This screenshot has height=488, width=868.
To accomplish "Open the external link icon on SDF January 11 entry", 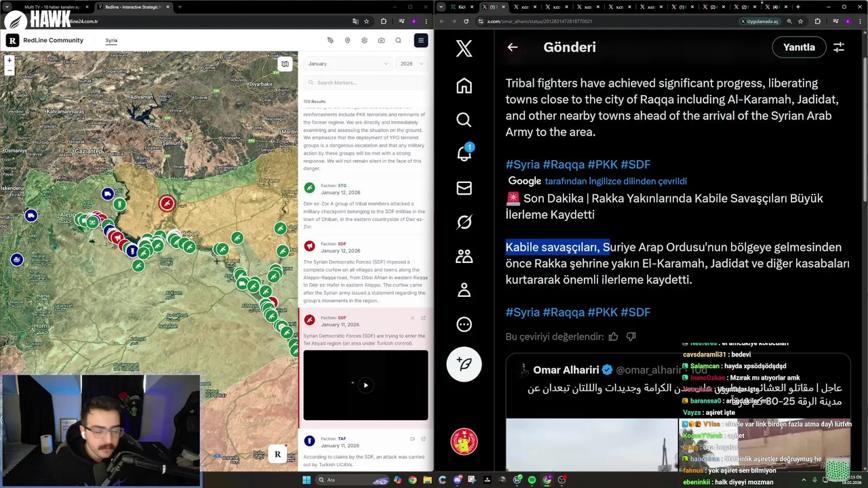I will 423,318.
